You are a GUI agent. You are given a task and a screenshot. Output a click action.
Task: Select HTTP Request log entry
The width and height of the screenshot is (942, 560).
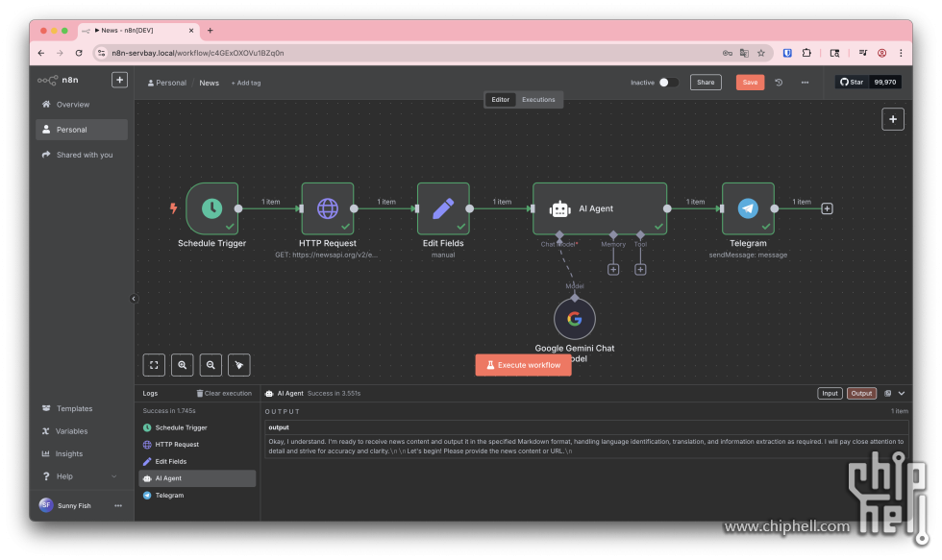coord(197,444)
